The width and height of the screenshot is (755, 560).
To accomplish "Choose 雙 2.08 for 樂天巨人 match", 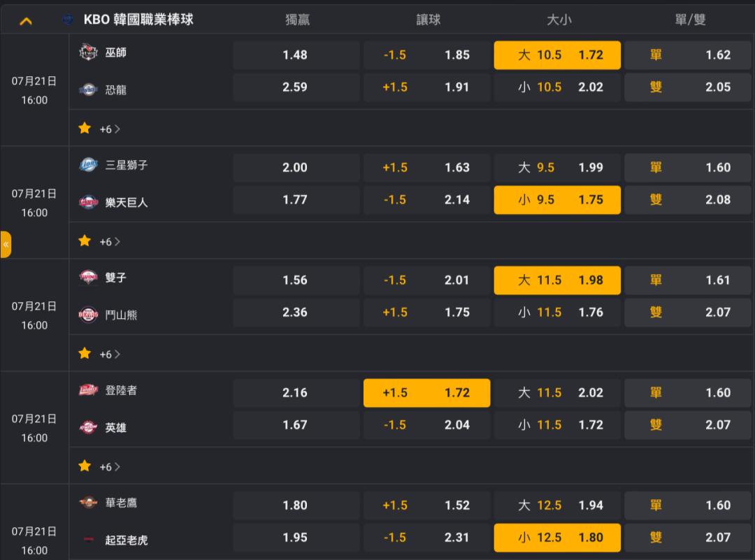I will pos(688,200).
